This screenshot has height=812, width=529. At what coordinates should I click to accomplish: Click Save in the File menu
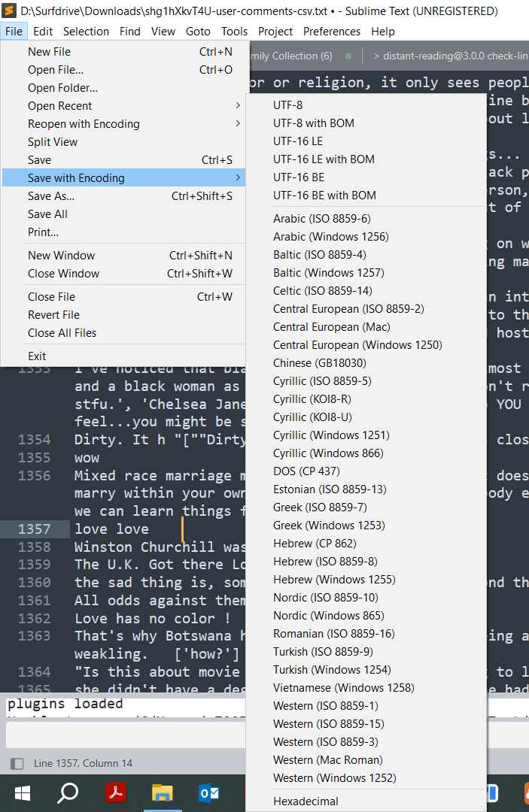[x=123, y=160]
